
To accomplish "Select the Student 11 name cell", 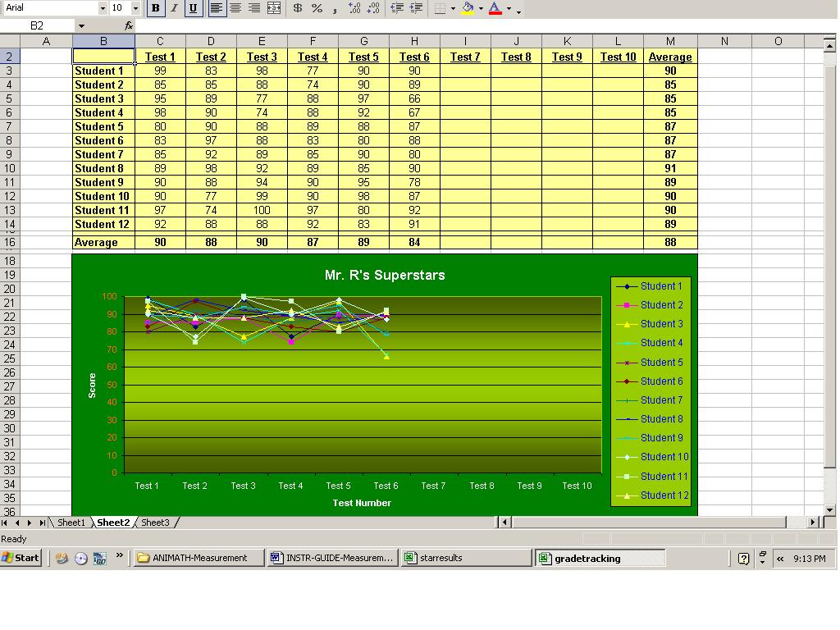I will point(103,210).
